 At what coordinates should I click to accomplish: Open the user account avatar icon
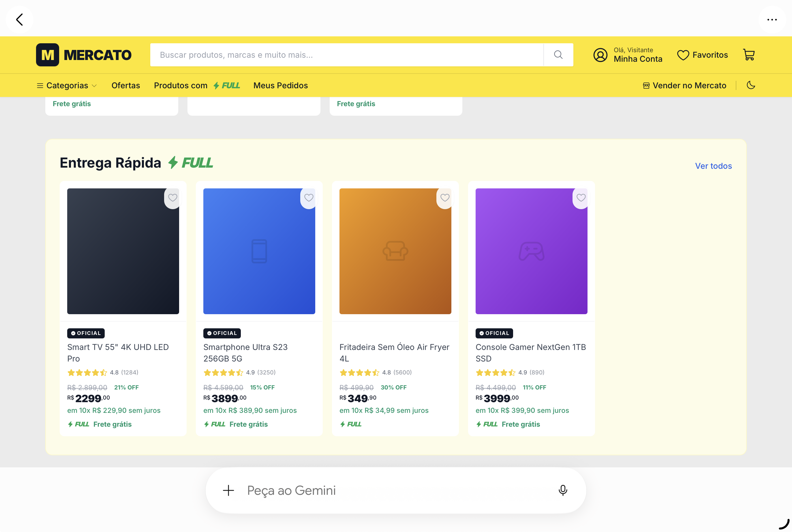600,55
